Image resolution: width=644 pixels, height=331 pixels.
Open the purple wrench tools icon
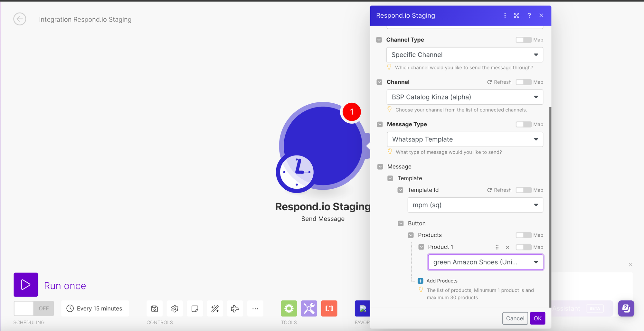pos(309,308)
